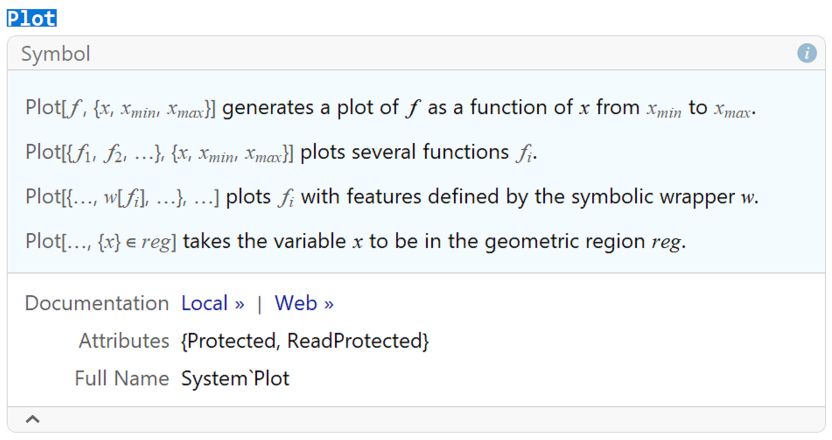Click the blue info icon
This screenshot has height=440, width=832.
tap(807, 54)
